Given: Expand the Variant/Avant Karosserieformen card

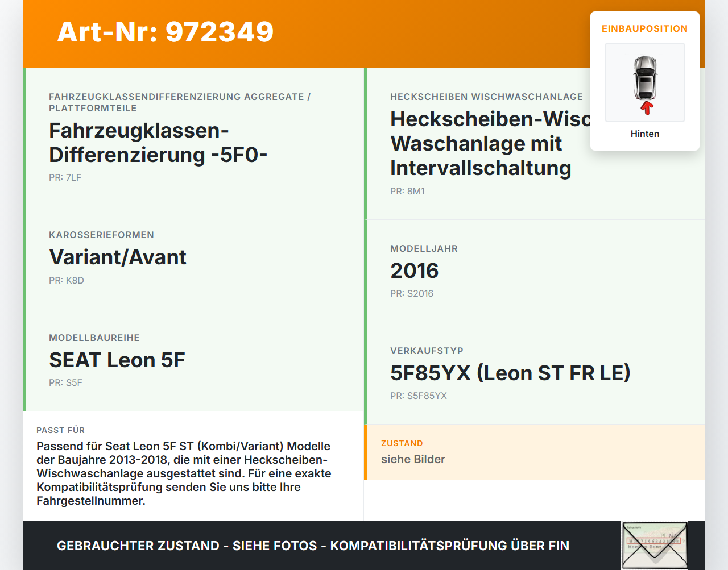Looking at the screenshot, I should (x=118, y=257).
